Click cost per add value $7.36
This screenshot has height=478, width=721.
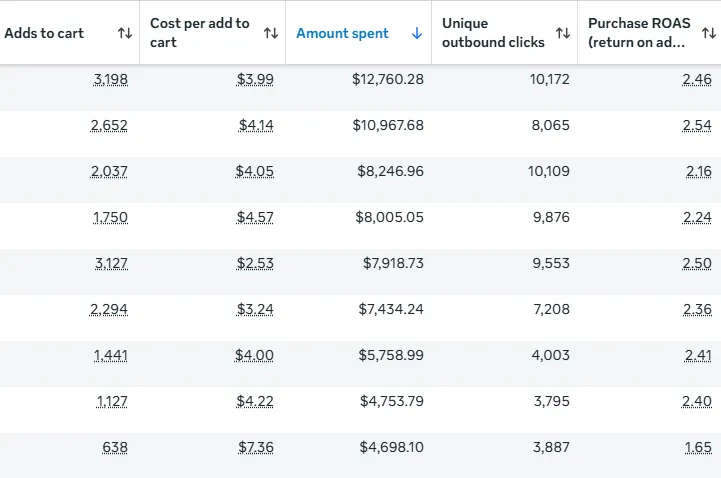tap(256, 447)
